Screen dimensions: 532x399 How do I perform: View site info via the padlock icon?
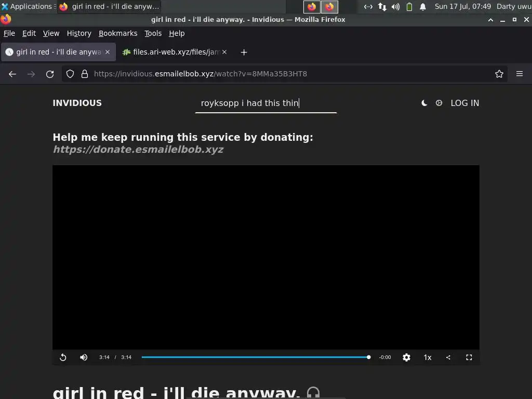[85, 74]
